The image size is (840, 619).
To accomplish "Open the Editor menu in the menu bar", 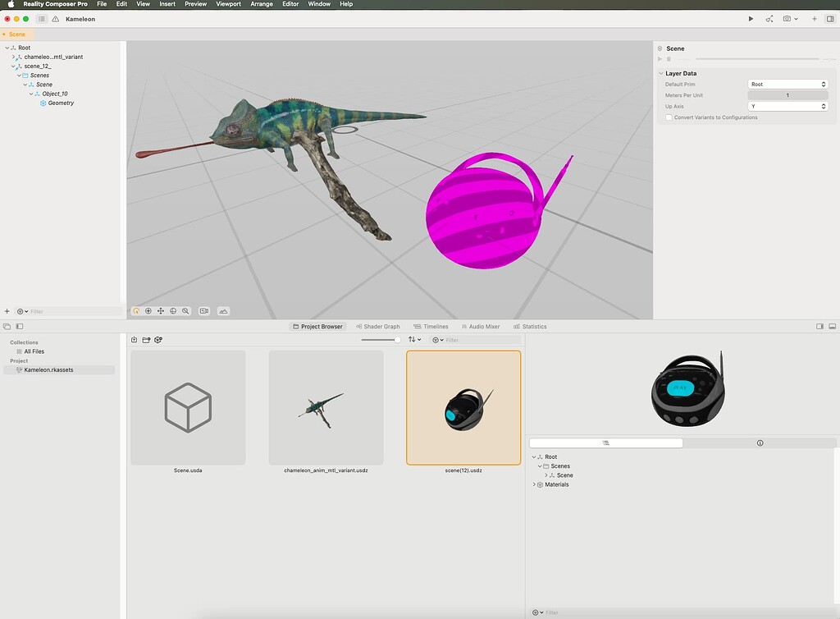I will [290, 4].
